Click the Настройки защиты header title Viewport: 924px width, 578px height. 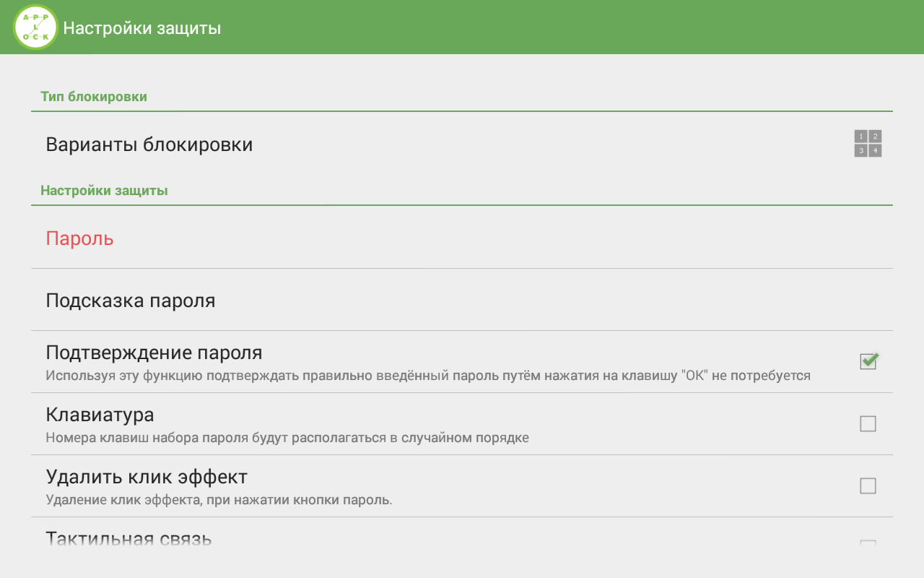[142, 28]
